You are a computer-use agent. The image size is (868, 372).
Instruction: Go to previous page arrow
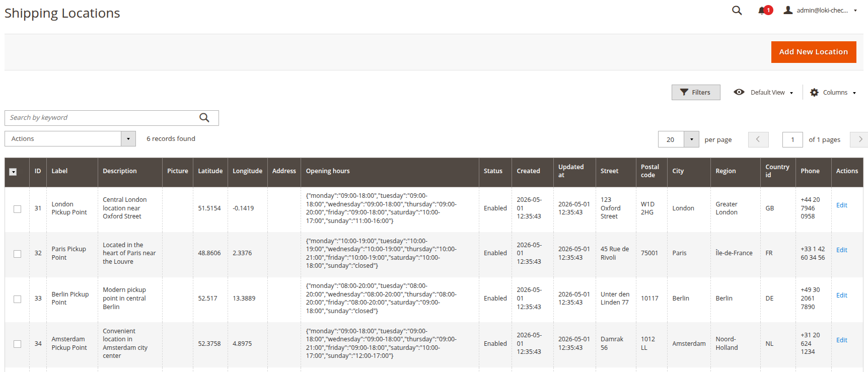tap(758, 139)
